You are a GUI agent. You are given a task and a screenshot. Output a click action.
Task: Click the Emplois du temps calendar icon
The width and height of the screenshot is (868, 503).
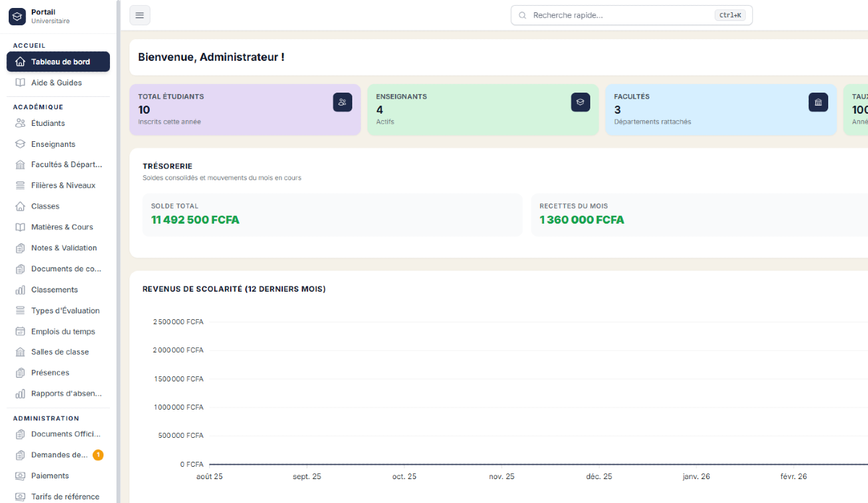click(20, 331)
